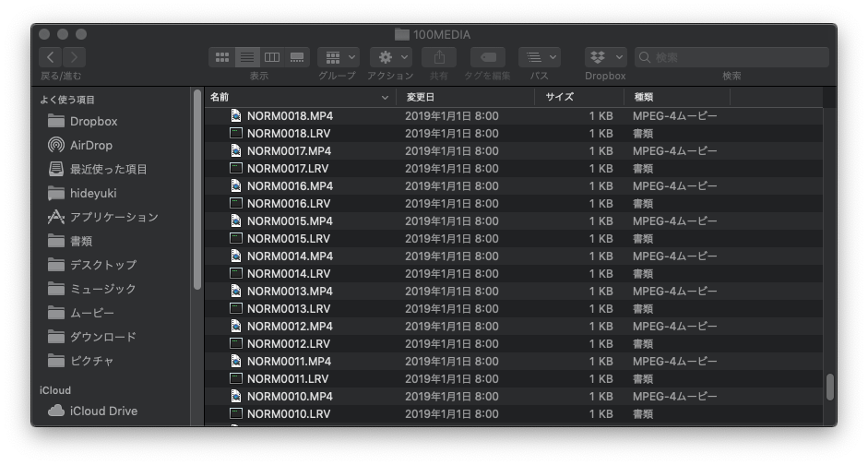This screenshot has height=465, width=868.
Task: Open the action gear menu
Action: (x=390, y=57)
